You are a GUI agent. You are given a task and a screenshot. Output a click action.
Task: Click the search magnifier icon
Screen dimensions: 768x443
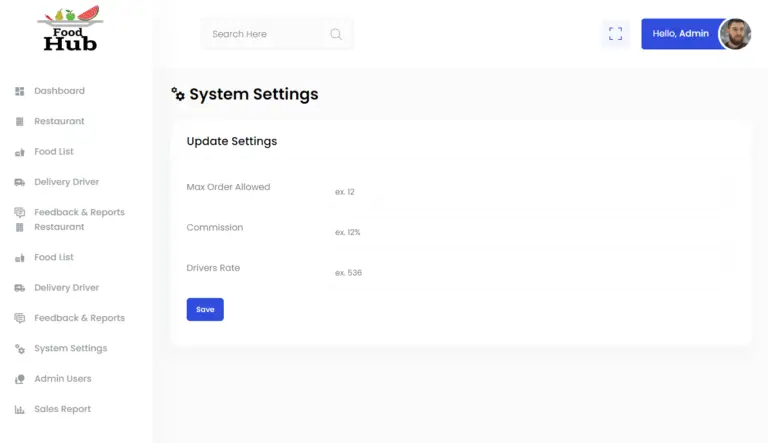pyautogui.click(x=336, y=34)
